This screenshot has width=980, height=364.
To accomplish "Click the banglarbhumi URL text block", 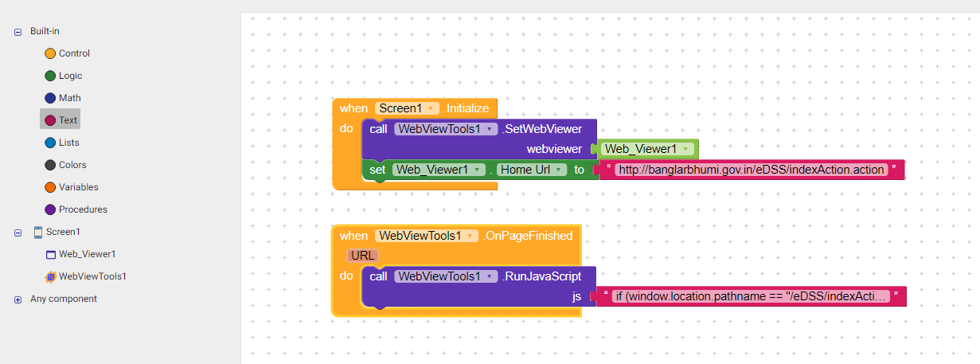I will pos(752,170).
